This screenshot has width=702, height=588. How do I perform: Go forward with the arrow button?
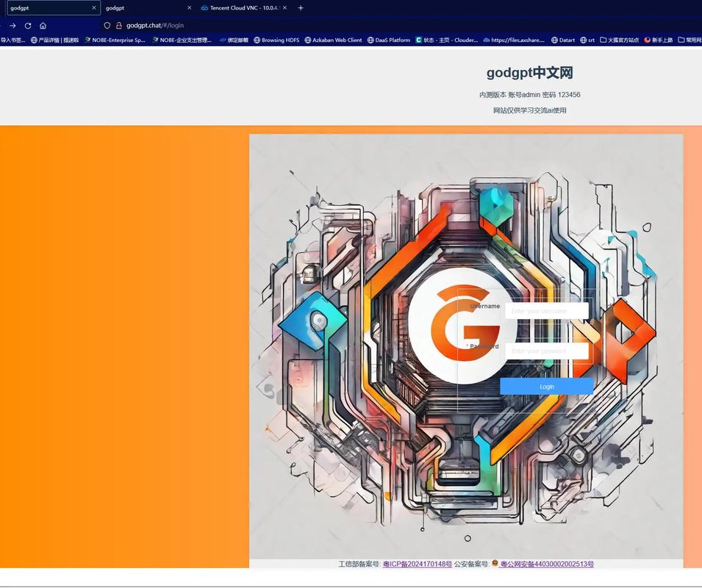click(12, 26)
